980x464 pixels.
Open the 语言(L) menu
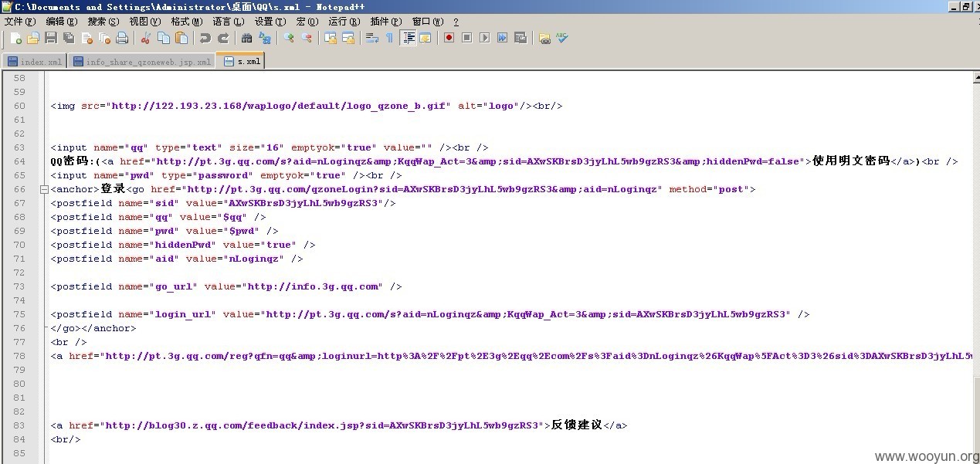(229, 21)
